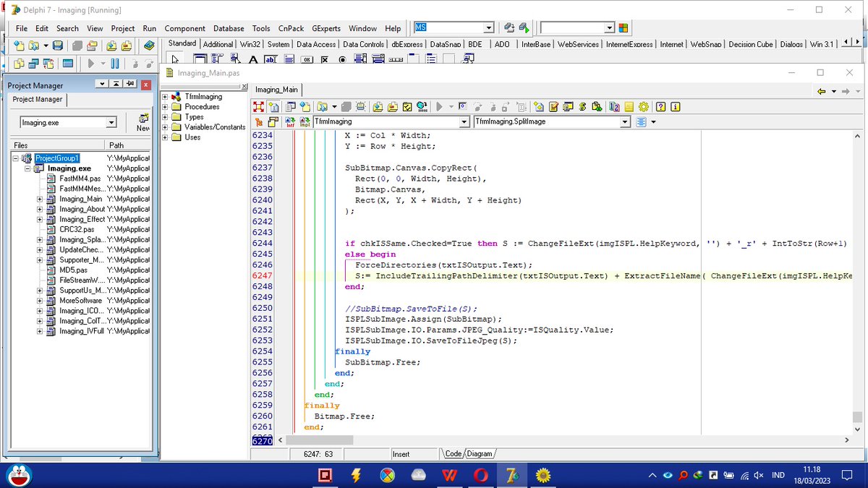This screenshot has height=488, width=868.
Task: Select Imaging_About unit in project tree
Action: pyautogui.click(x=82, y=209)
